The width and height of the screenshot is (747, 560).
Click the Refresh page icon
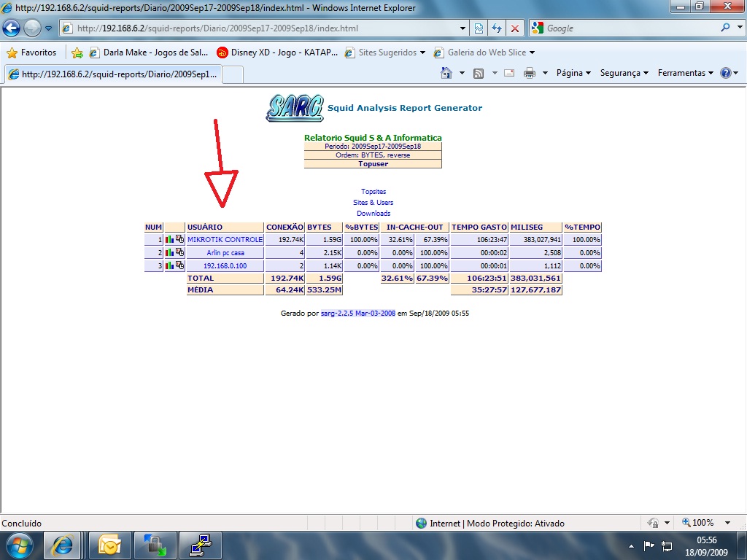coord(496,28)
